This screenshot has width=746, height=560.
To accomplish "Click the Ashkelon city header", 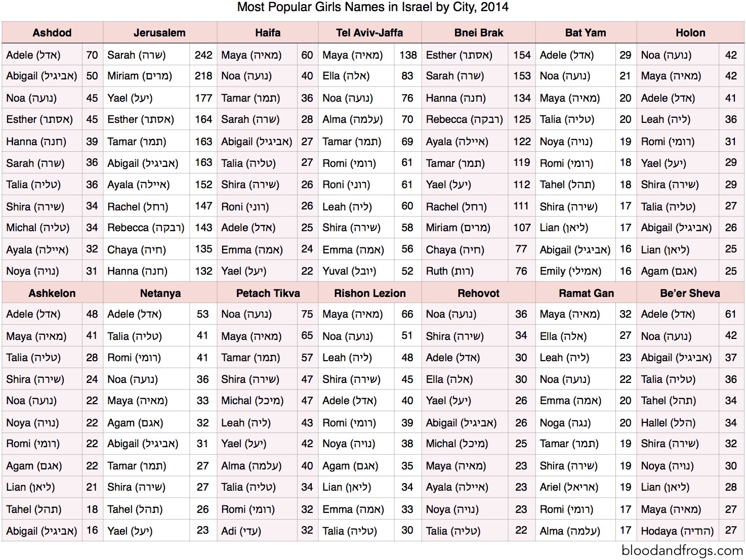I will point(52,293).
